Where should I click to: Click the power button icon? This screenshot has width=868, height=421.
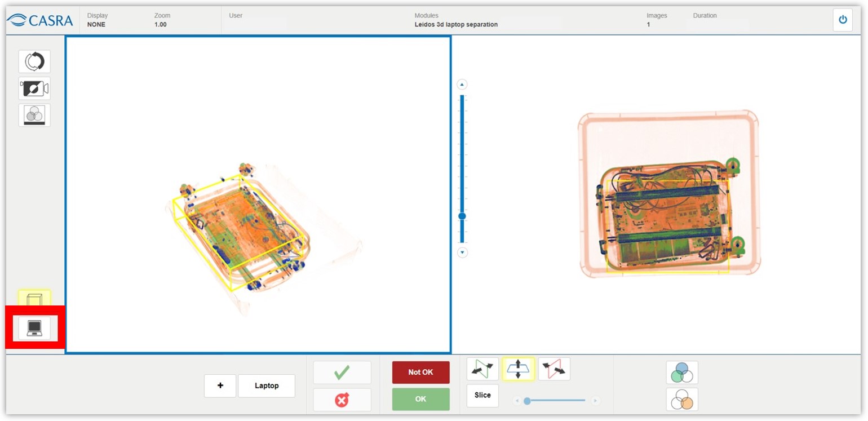843,20
